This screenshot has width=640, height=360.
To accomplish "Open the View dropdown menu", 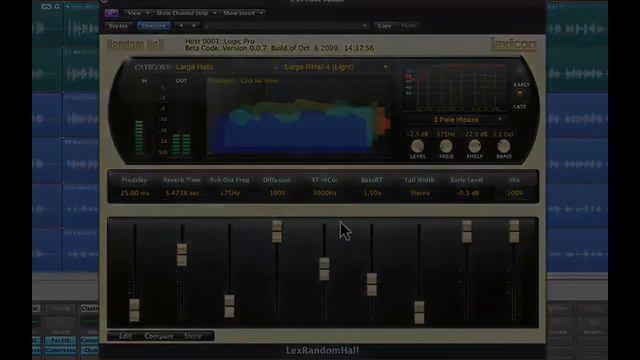I will coord(138,13).
